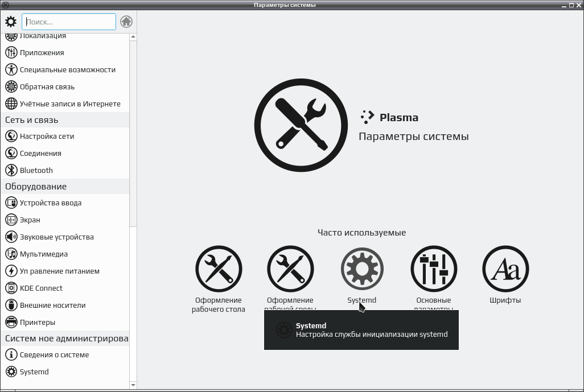The image size is (584, 392).
Task: Select Устройства ввода icon
Action: point(11,203)
